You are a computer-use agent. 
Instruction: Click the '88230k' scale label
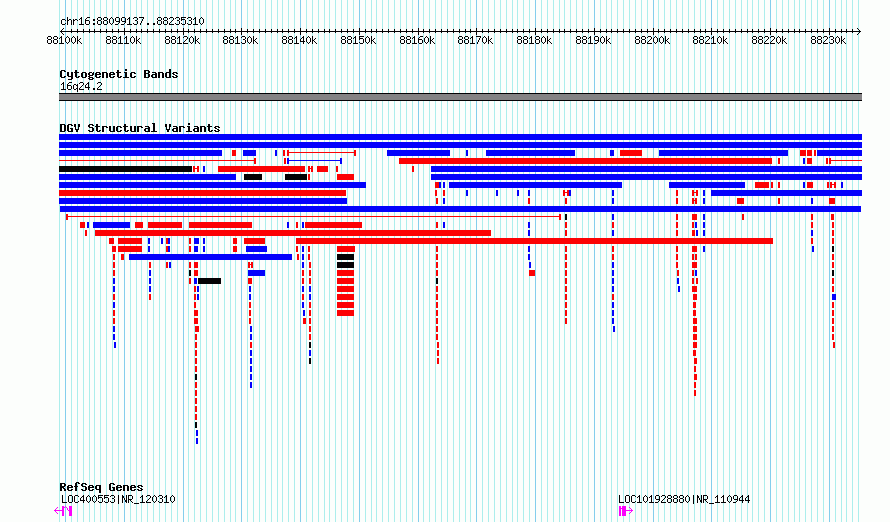pos(828,41)
